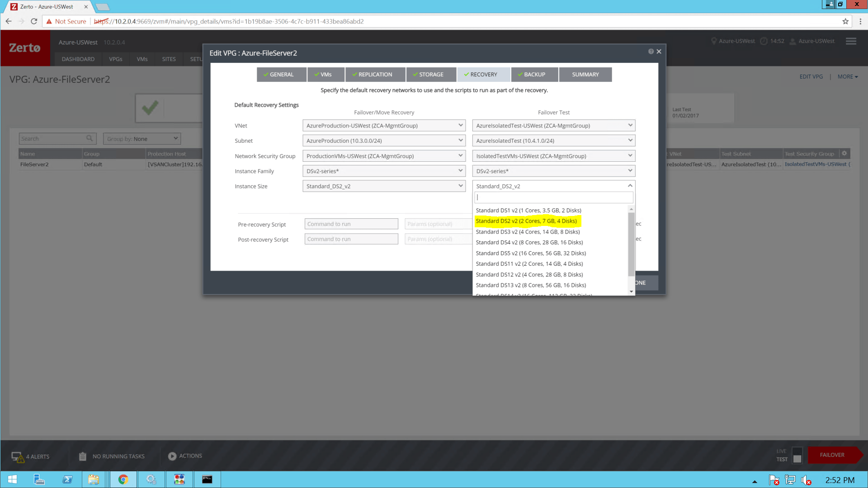
Task: Open PowerShell from the taskbar
Action: click(67, 479)
